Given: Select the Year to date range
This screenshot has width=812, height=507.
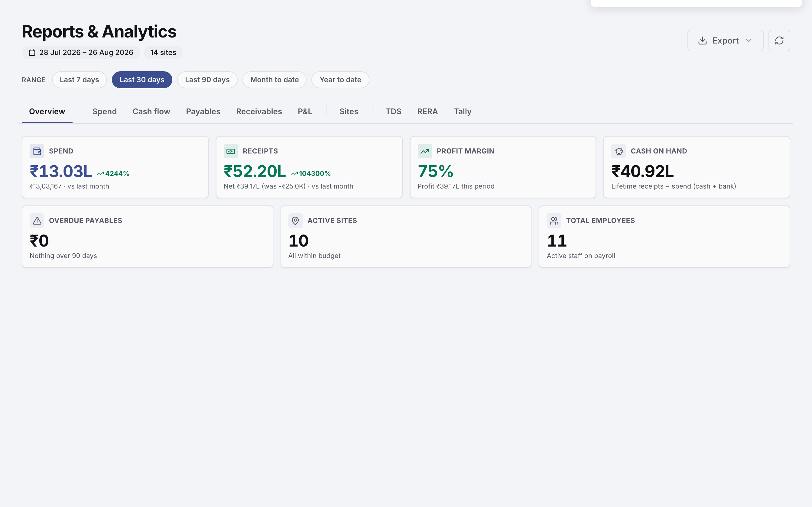Looking at the screenshot, I should point(340,80).
